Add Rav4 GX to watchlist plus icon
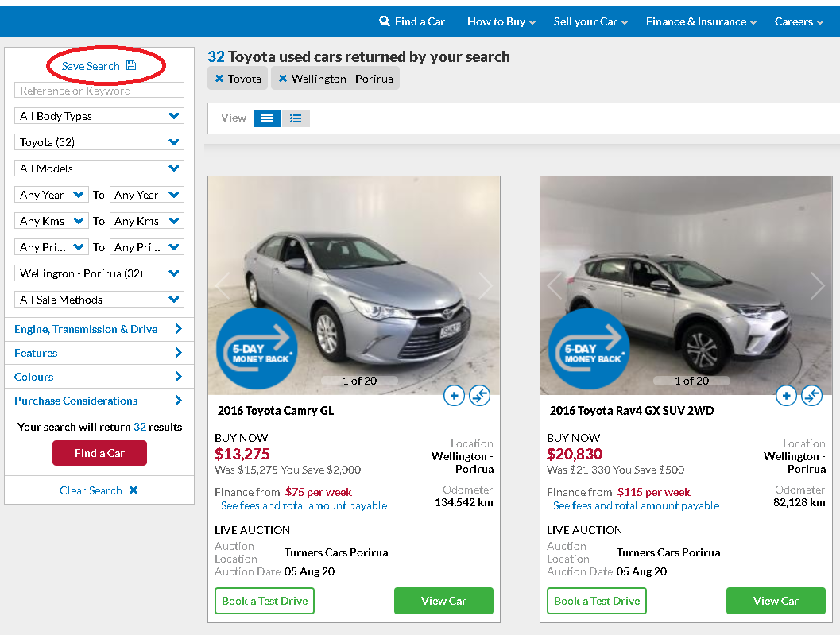 pyautogui.click(x=786, y=396)
